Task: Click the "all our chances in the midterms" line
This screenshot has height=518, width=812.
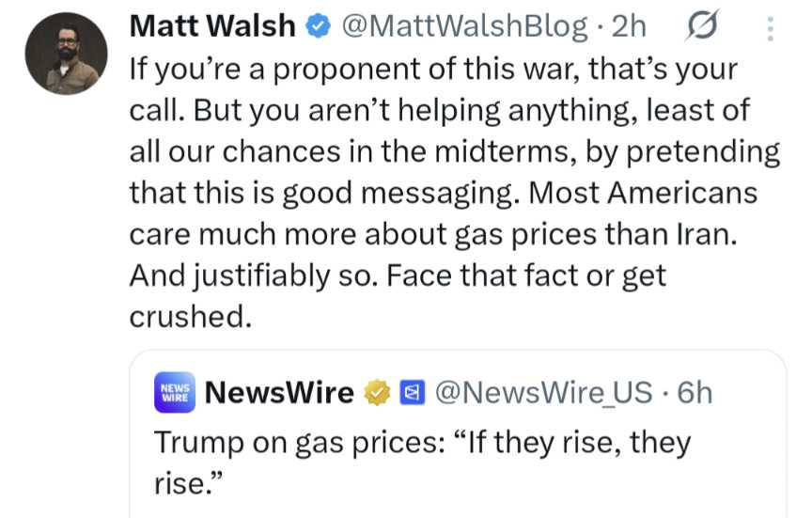Action: coord(455,151)
